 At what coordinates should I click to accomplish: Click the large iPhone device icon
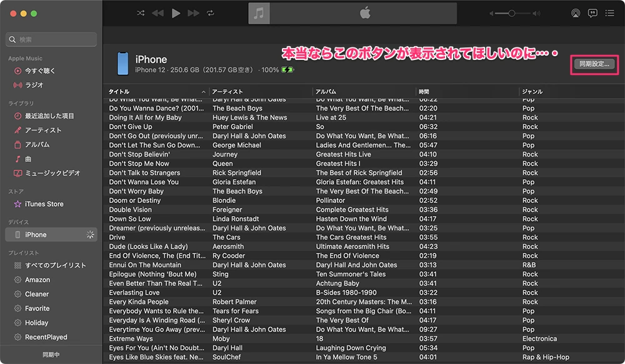pos(122,64)
